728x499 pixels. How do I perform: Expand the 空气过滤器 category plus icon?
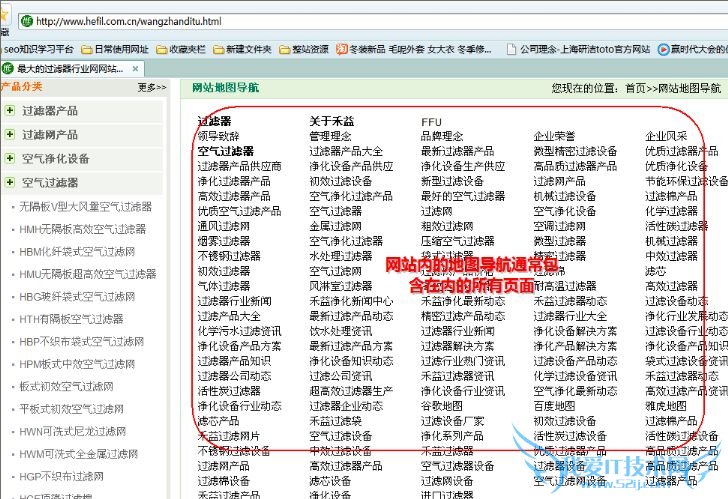[x=9, y=182]
